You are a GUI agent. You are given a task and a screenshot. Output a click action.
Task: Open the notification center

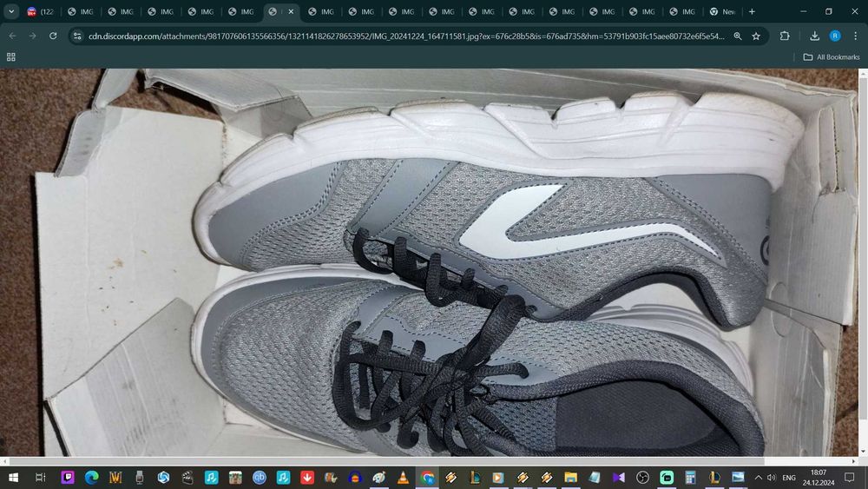pyautogui.click(x=850, y=478)
